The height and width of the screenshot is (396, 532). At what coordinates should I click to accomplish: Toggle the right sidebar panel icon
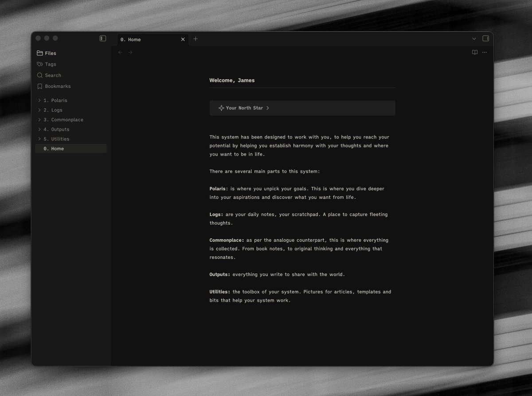coord(485,39)
